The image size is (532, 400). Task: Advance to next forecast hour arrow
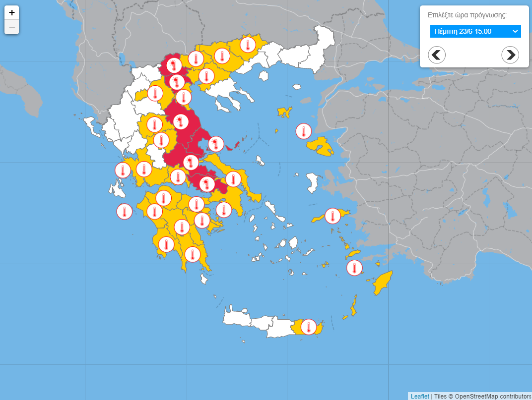point(510,55)
